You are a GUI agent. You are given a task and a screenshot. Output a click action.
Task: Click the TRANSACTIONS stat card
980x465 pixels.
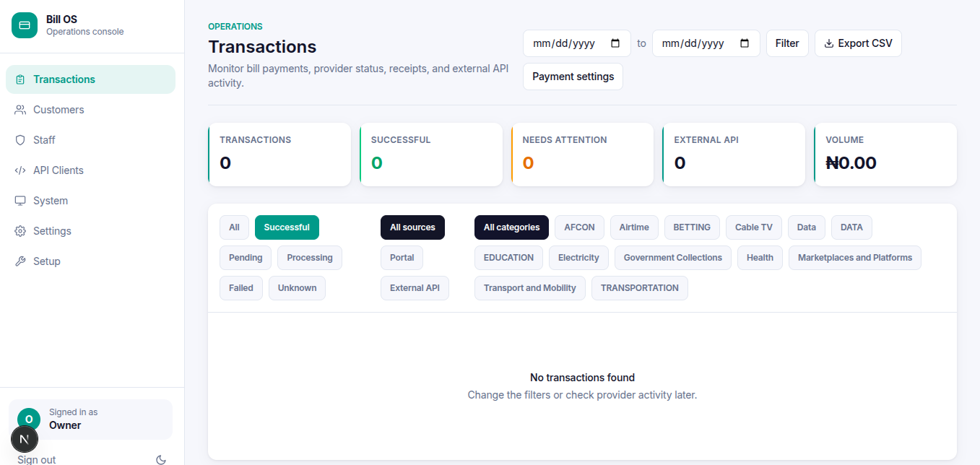[279, 155]
